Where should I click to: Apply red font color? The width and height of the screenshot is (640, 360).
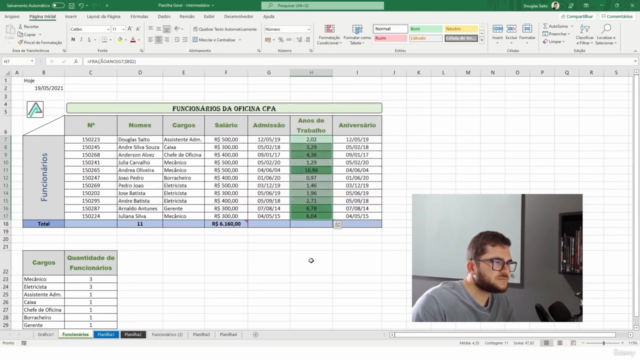point(133,40)
